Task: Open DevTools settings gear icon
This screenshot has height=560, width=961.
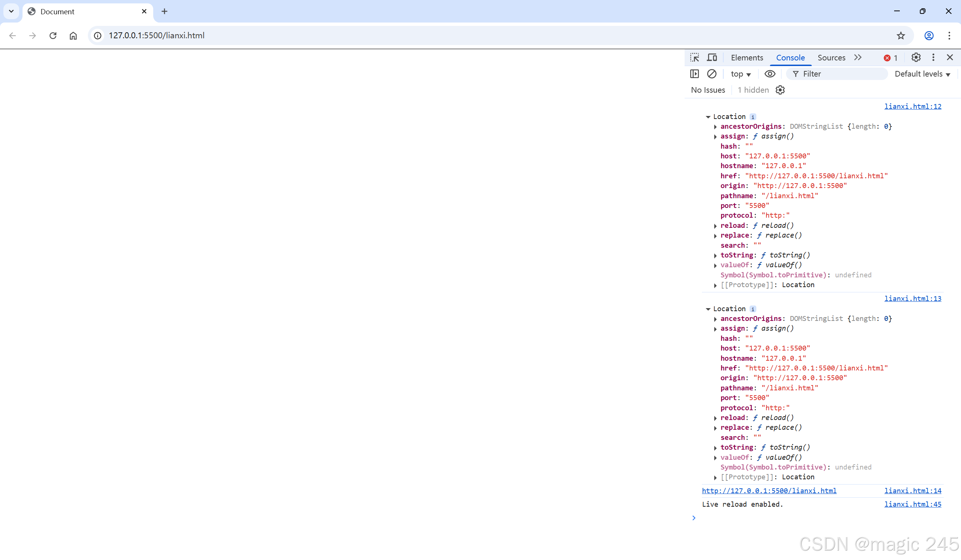Action: [916, 57]
